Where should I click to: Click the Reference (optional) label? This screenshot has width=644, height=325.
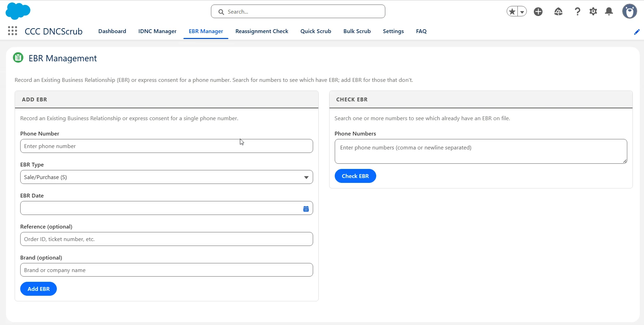pos(46,226)
